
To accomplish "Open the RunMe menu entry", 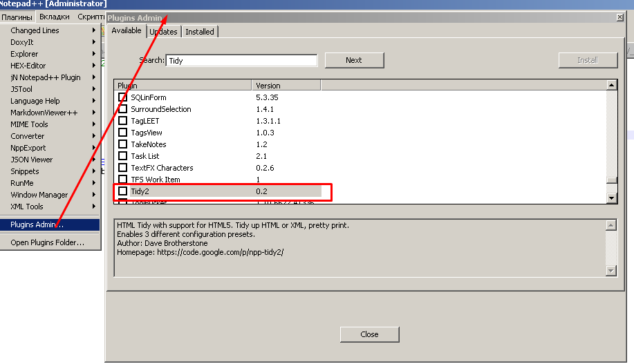I will tap(50, 183).
